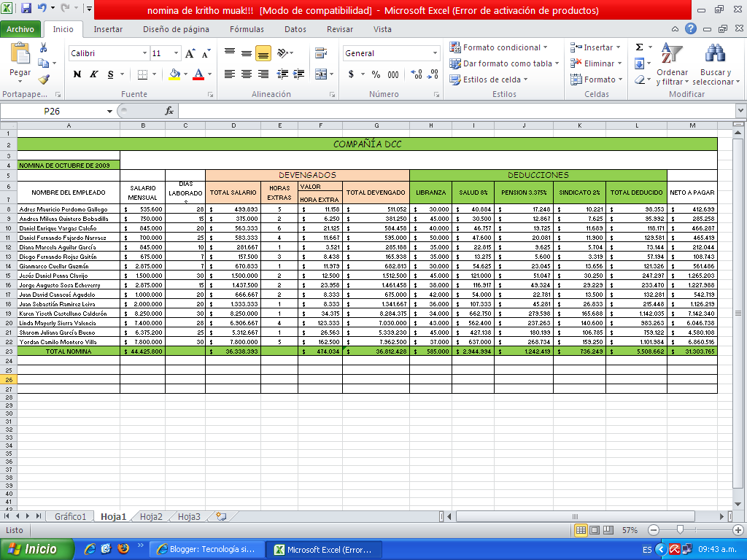Click the Pegar paste button
This screenshot has height=560, width=747.
(20, 63)
